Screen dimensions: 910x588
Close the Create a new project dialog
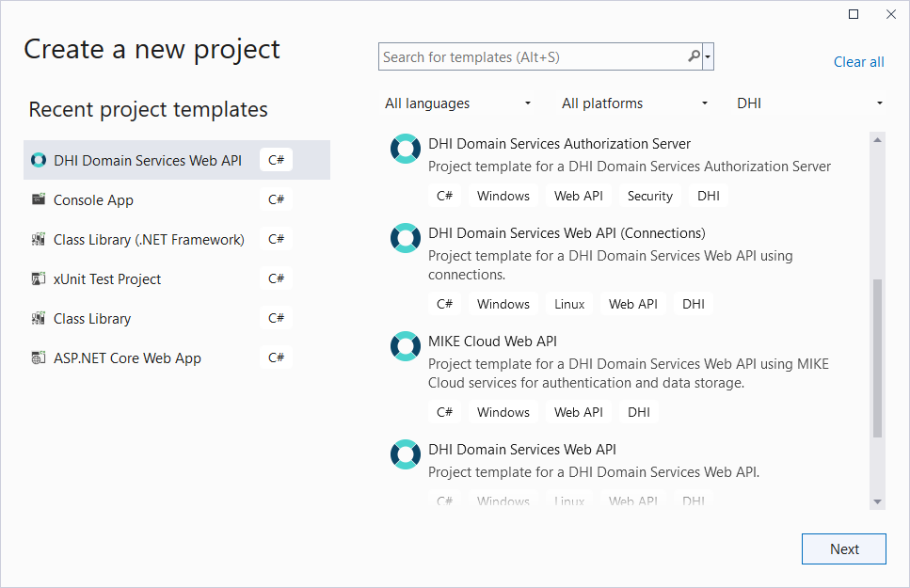pyautogui.click(x=891, y=14)
